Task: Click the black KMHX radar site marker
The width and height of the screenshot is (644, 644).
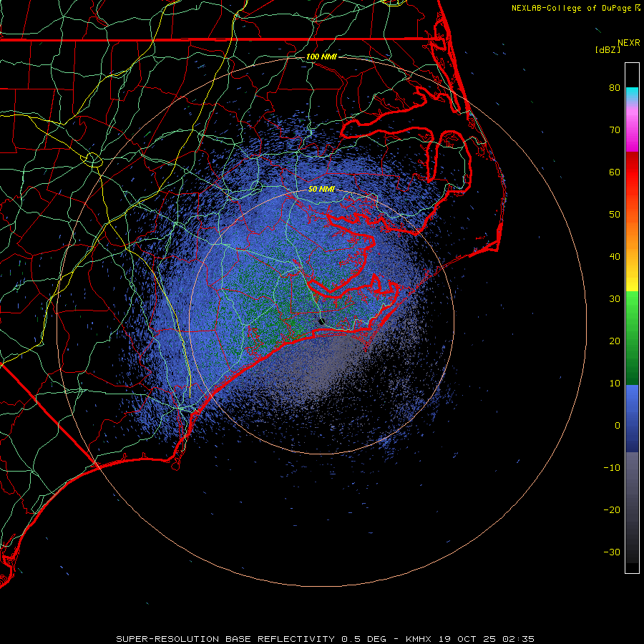Action: point(322,321)
